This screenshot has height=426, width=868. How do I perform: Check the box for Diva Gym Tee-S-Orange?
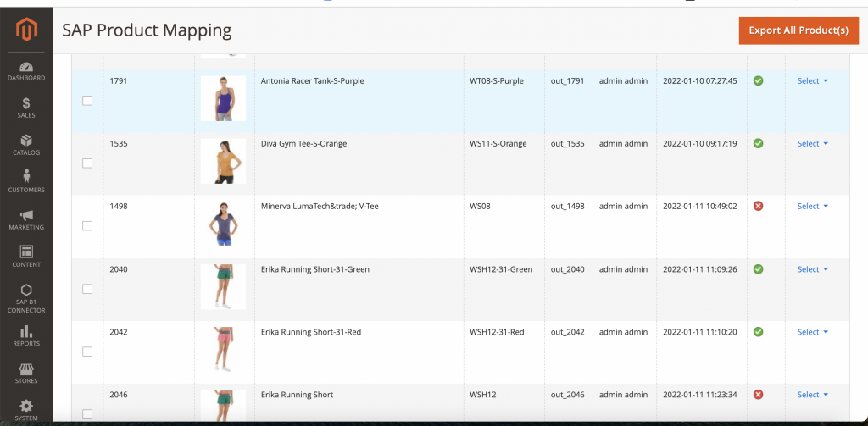pos(87,163)
